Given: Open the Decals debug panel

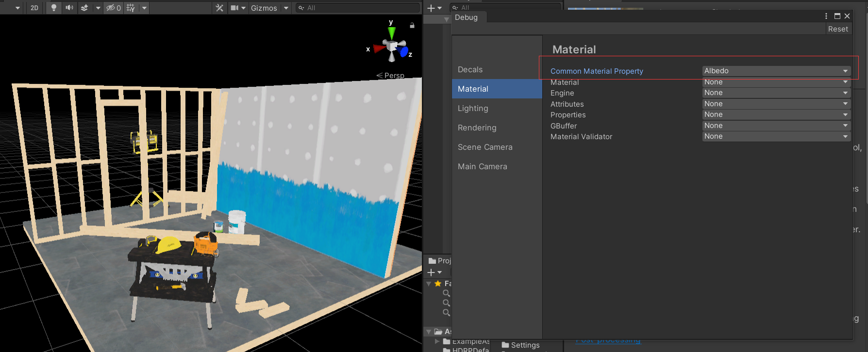Looking at the screenshot, I should pyautogui.click(x=497, y=70).
